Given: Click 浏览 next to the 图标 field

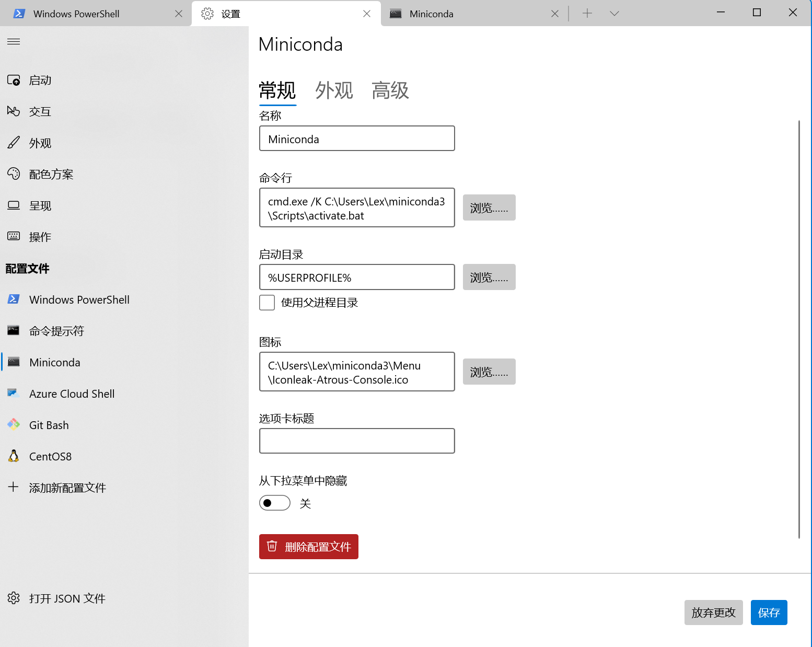Looking at the screenshot, I should (x=489, y=372).
